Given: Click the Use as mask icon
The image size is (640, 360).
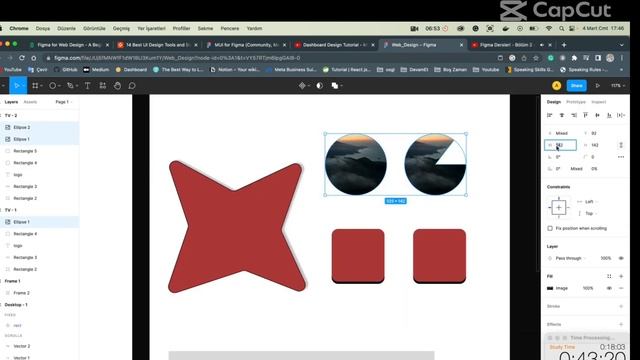Looking at the screenshot, I should (x=320, y=86).
